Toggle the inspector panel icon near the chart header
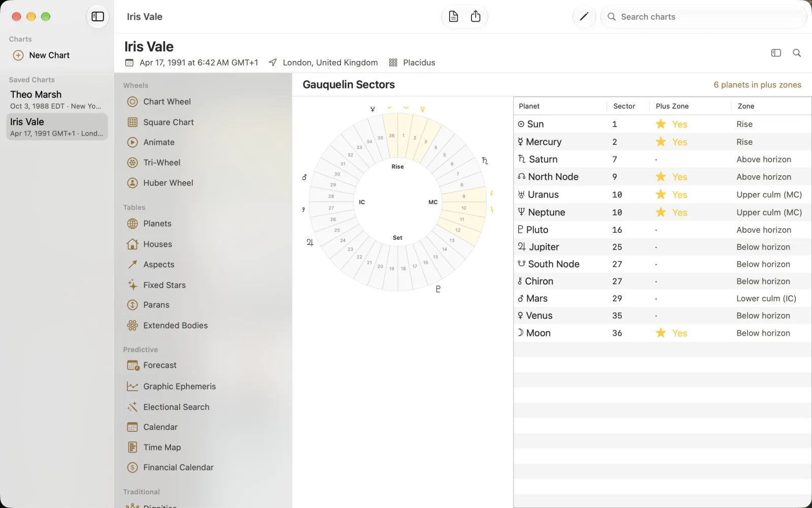 pyautogui.click(x=776, y=53)
